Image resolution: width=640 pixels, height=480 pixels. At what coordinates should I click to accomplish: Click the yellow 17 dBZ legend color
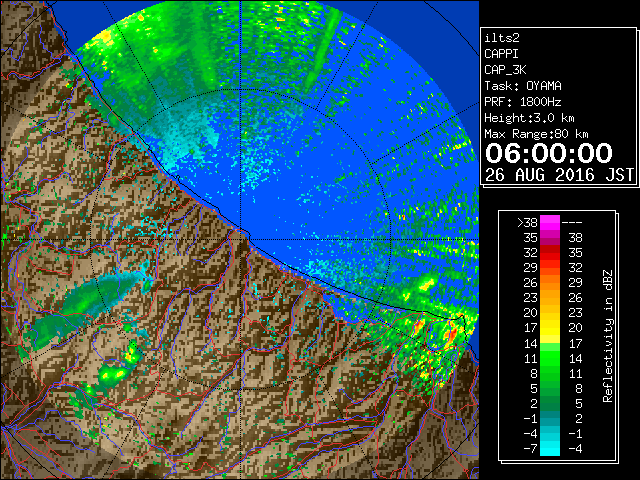pos(550,328)
